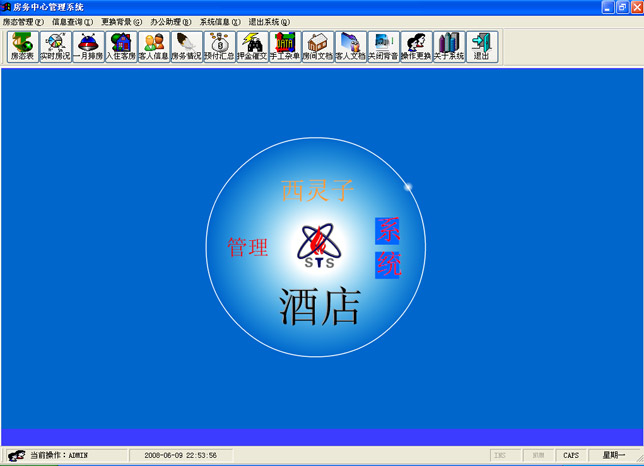644x466 pixels.
Task: Click the 客人文档 guest documents icon
Action: tap(350, 46)
